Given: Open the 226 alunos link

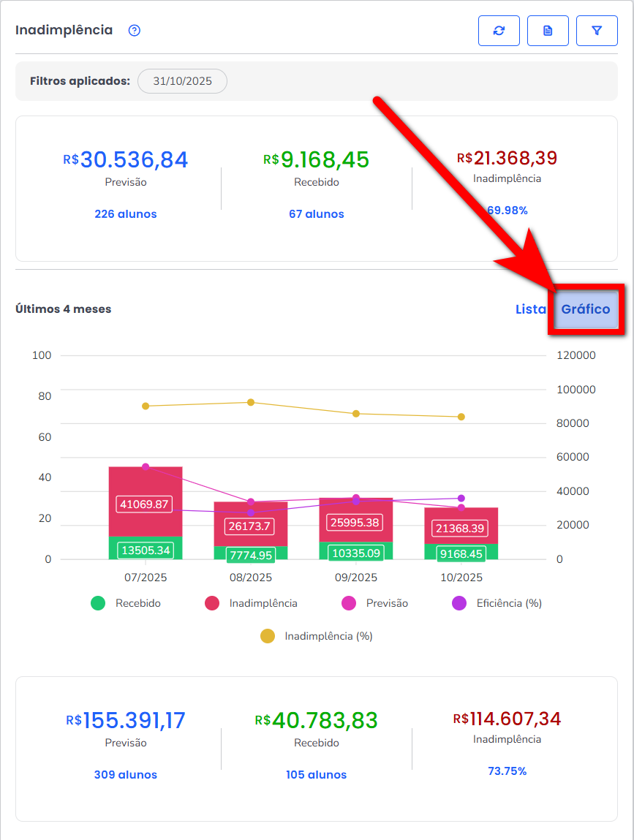Looking at the screenshot, I should pos(125,214).
